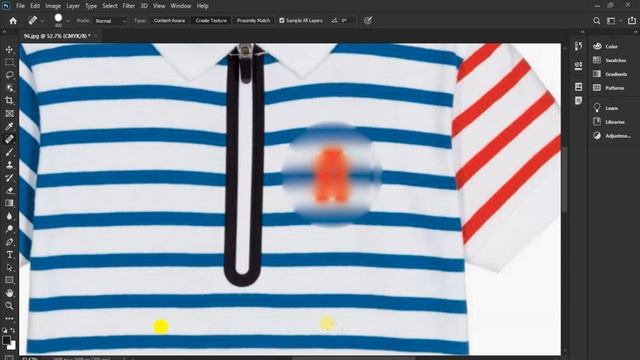Open the Properties panel icon
Screen dimensions: 640x360
578,65
